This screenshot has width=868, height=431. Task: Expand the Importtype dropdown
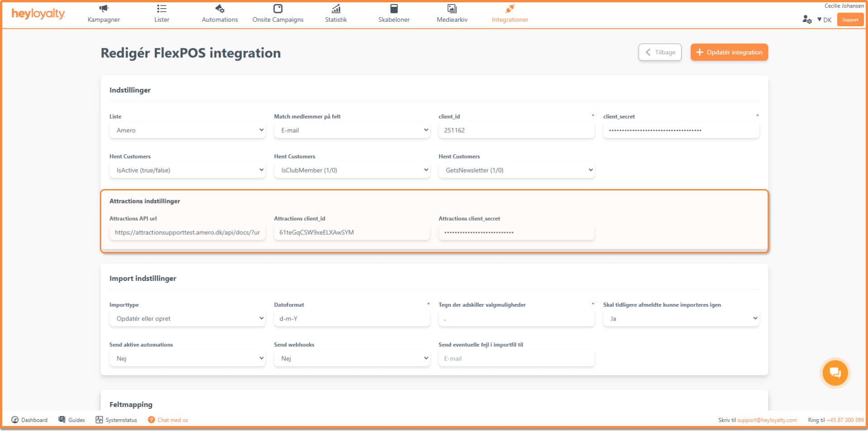click(x=187, y=318)
